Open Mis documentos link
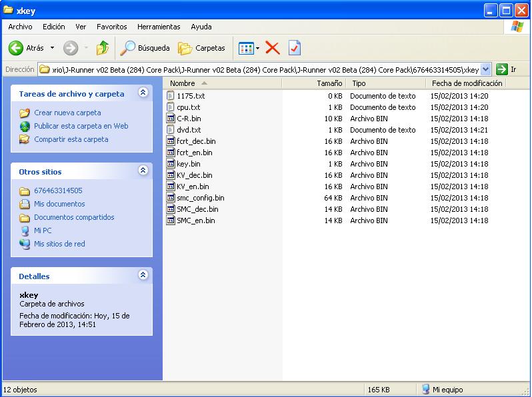The height and width of the screenshot is (397, 532). [x=59, y=204]
